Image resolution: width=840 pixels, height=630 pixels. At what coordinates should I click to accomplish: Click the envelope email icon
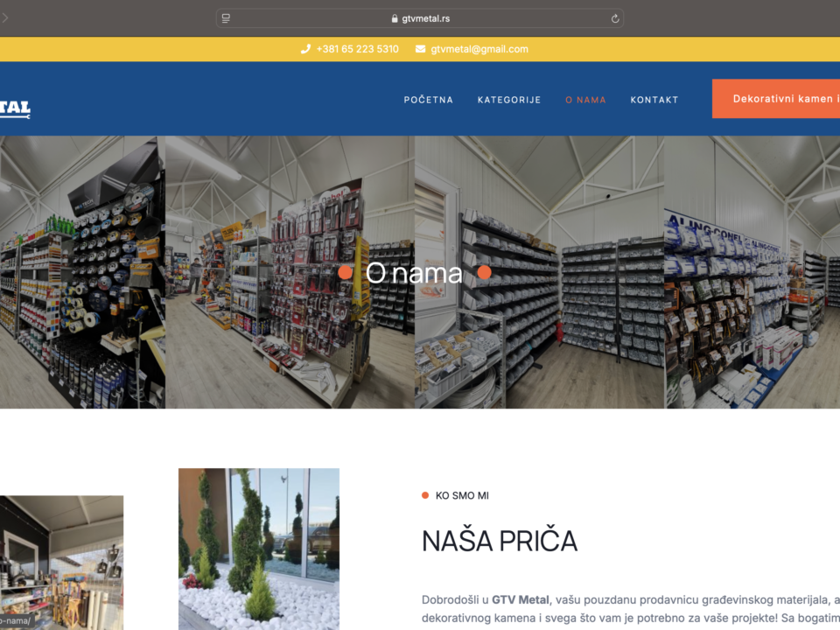click(x=421, y=49)
